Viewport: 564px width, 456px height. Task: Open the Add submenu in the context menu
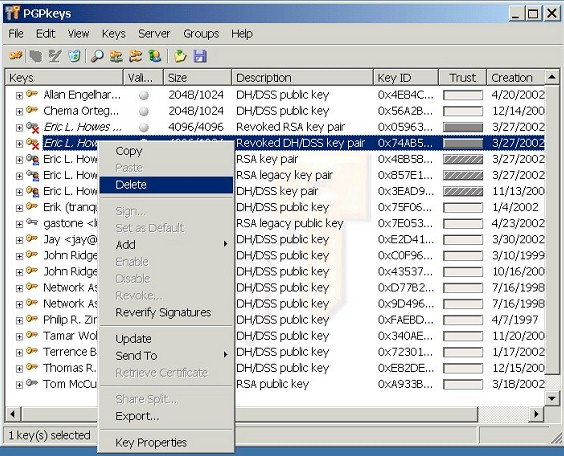(x=166, y=245)
